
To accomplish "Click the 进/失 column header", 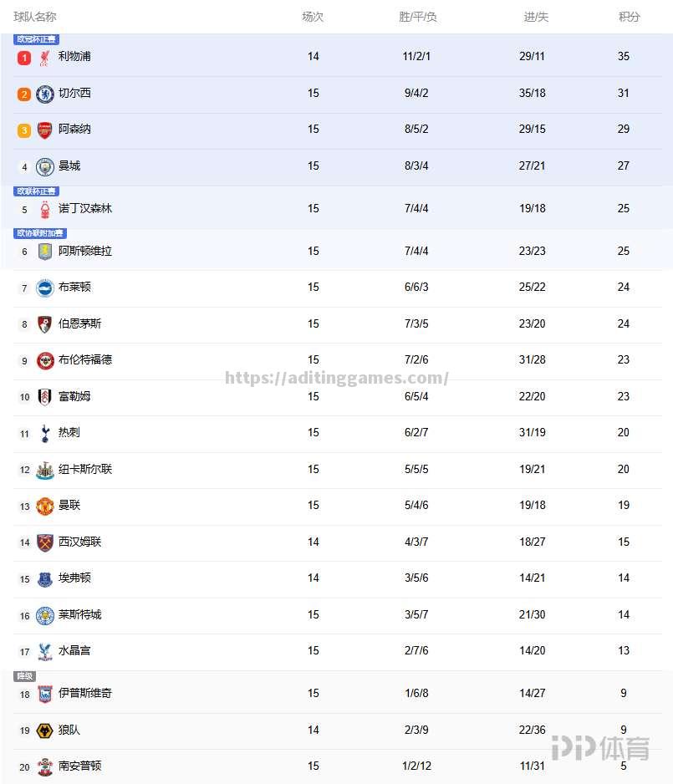I will [536, 17].
